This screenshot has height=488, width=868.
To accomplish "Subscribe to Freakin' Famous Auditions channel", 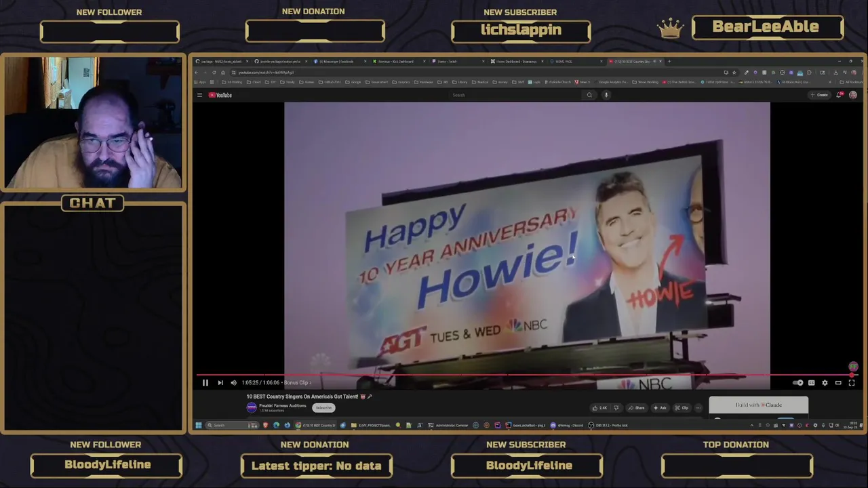I will coord(324,407).
